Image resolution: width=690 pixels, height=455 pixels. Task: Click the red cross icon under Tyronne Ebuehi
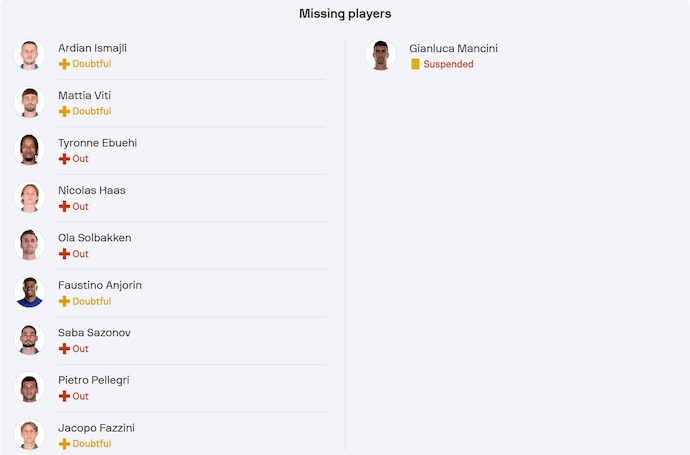click(64, 159)
